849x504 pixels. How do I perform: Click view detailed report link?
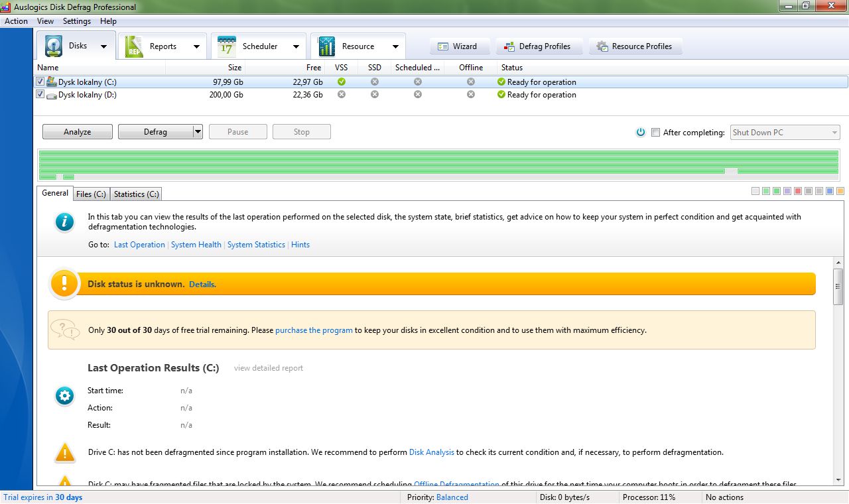click(x=269, y=368)
